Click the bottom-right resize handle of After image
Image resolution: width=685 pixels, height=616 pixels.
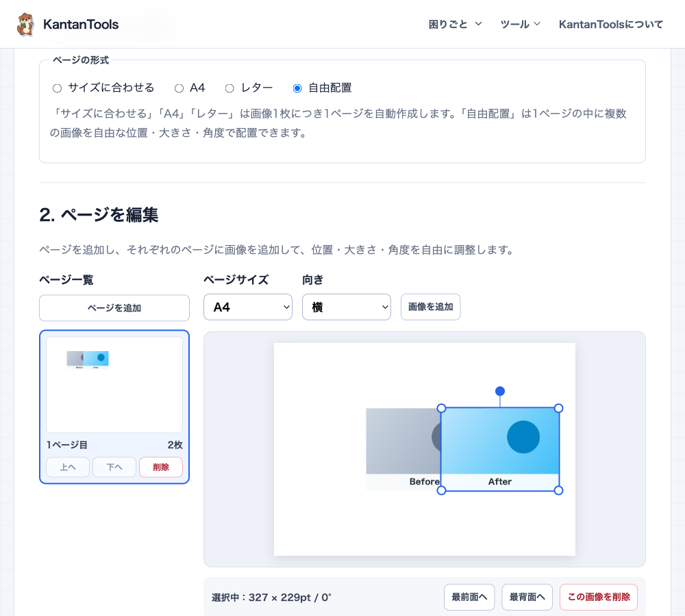[x=558, y=490]
